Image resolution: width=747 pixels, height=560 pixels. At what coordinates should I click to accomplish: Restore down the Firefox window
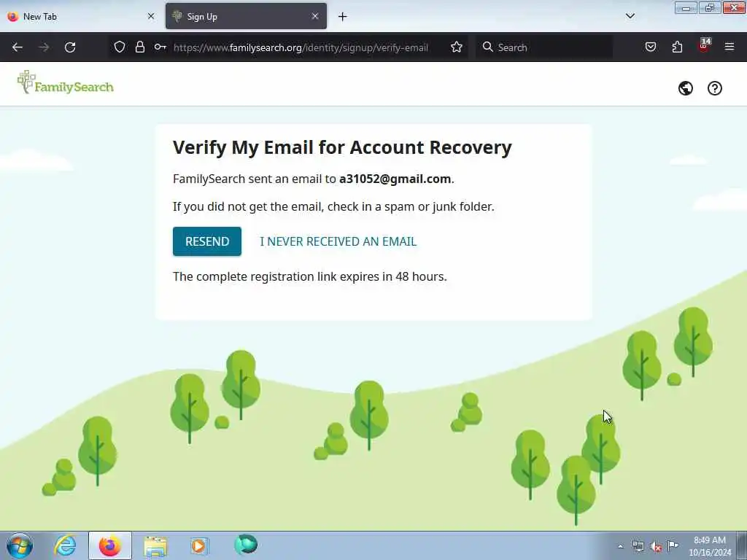(709, 7)
